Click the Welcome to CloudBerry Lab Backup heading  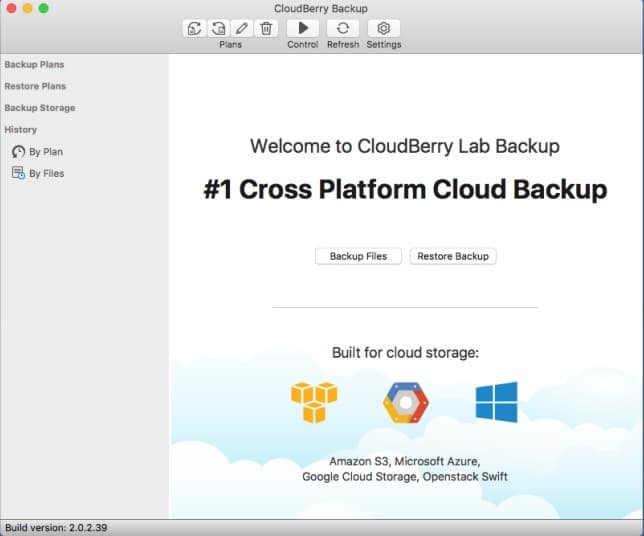[405, 146]
